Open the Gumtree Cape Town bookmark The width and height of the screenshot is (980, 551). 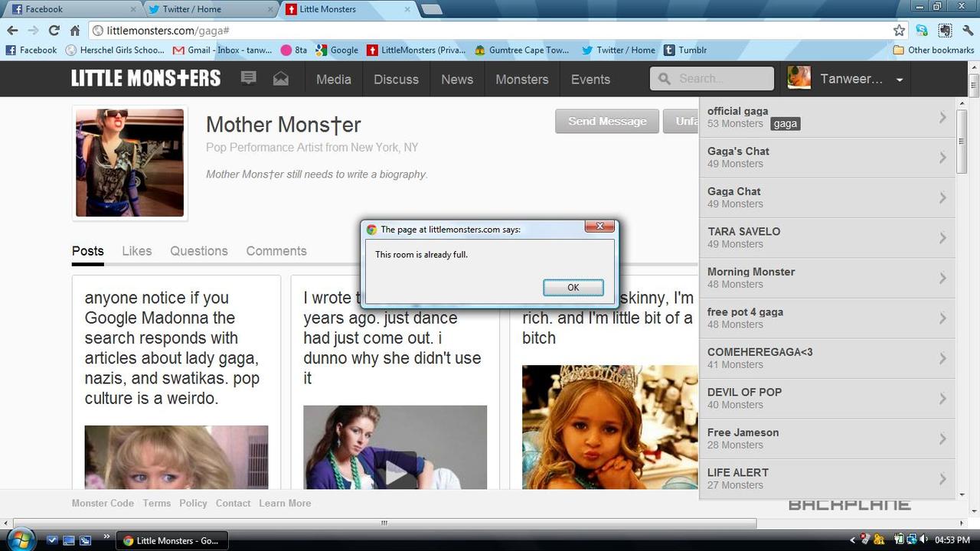pyautogui.click(x=522, y=50)
